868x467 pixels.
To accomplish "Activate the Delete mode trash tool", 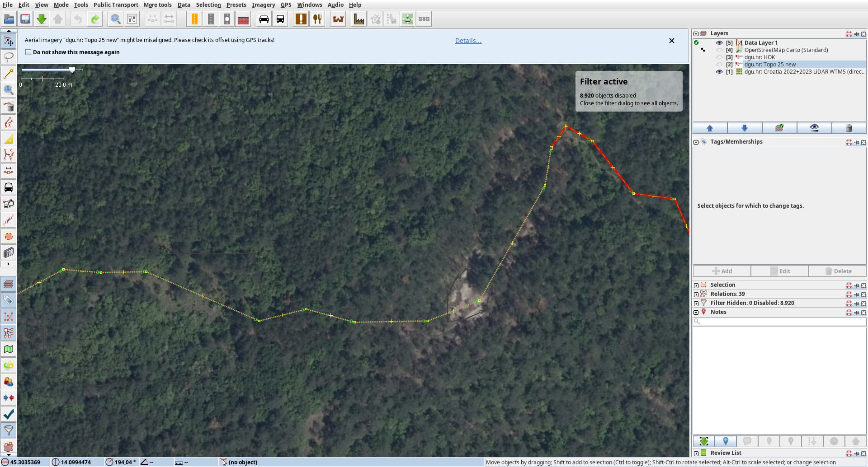I will tap(8, 106).
